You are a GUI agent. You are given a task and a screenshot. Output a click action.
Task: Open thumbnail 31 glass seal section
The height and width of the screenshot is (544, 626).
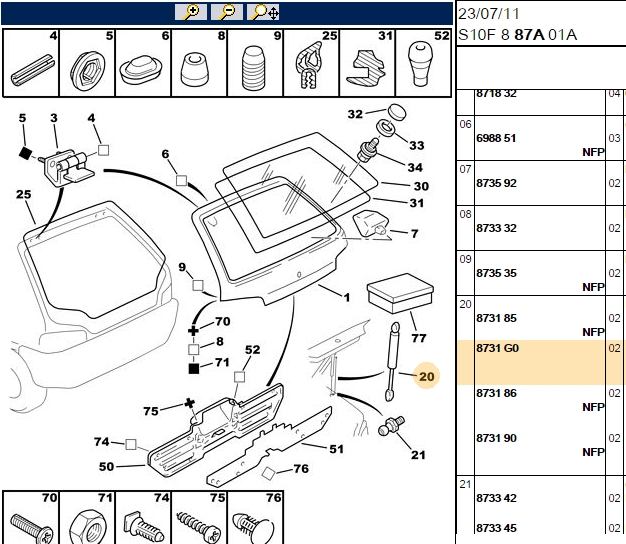point(367,63)
